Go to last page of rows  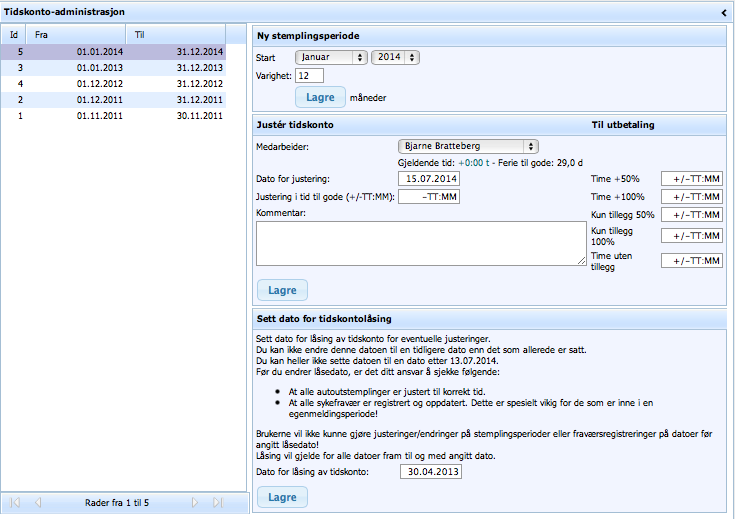pos(218,502)
